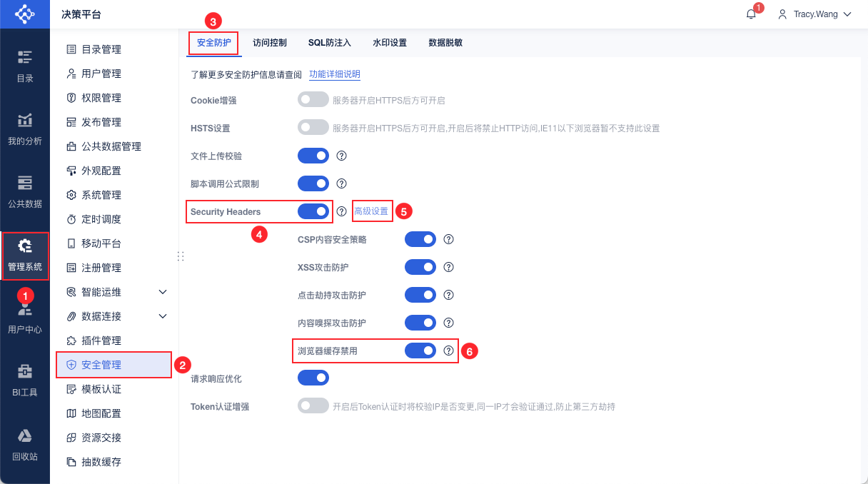Click help icon next to XSS攻击防护
868x484 pixels.
(449, 267)
